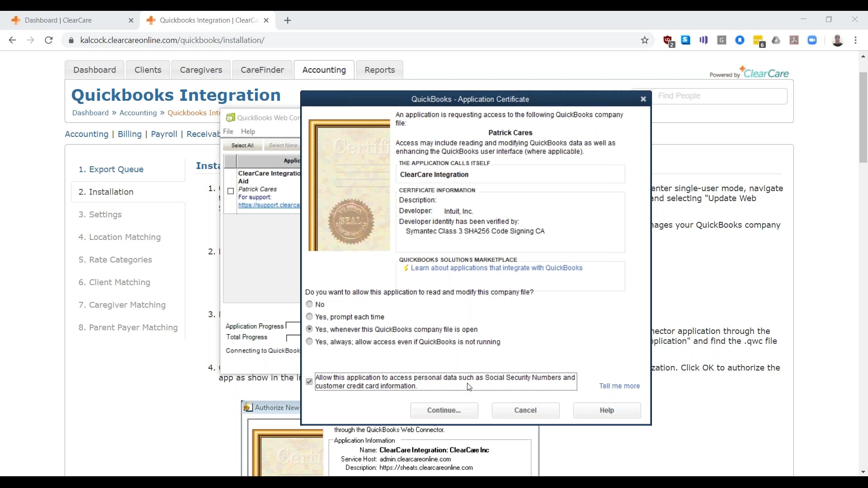Image resolution: width=868 pixels, height=488 pixels.
Task: Open the Chrome profile avatar
Action: click(837, 40)
